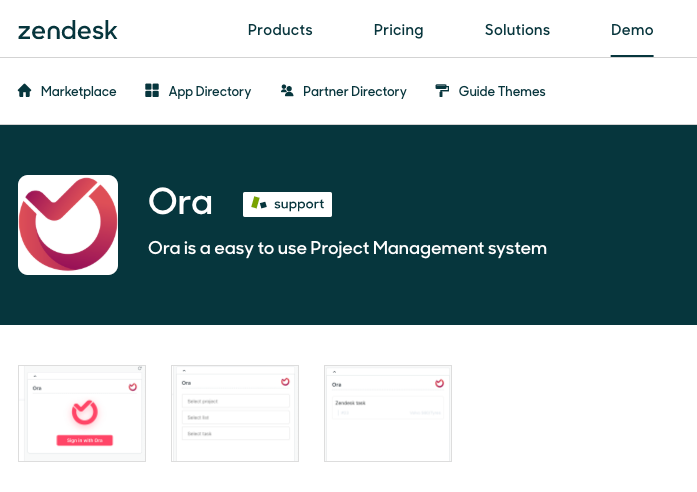Navigate to Partner Directory link

(354, 91)
